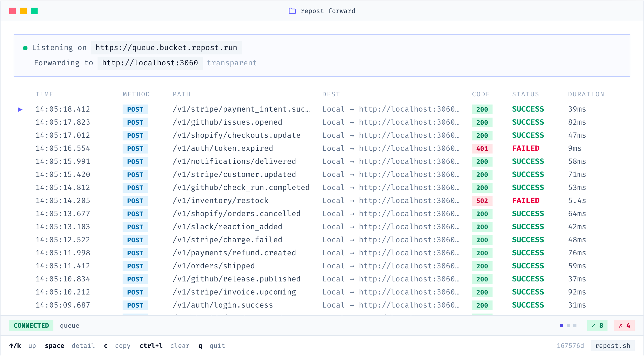Select the /v1/stripe/charge.failed request row
Screen dimensions: 644x356
click(322, 240)
